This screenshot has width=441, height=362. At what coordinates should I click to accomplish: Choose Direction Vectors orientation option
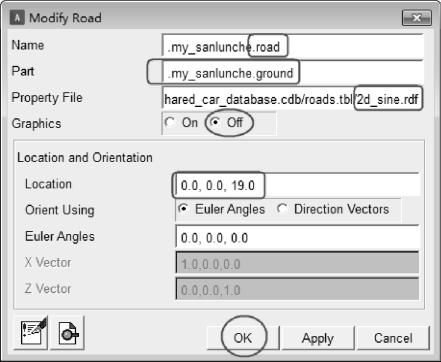pos(282,209)
